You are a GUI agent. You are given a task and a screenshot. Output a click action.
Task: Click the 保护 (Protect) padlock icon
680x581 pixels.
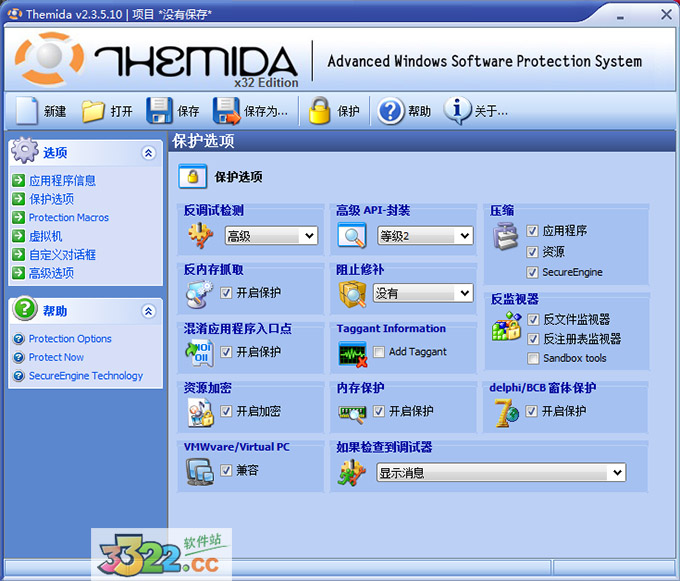pyautogui.click(x=320, y=111)
